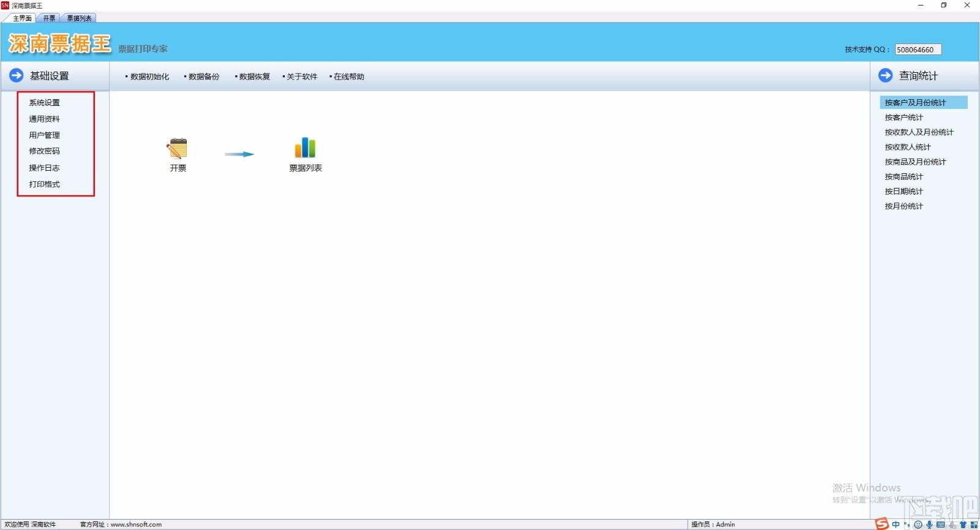Minimize the 深南票据王 window
Screen dimensions: 980x530
pos(921,6)
